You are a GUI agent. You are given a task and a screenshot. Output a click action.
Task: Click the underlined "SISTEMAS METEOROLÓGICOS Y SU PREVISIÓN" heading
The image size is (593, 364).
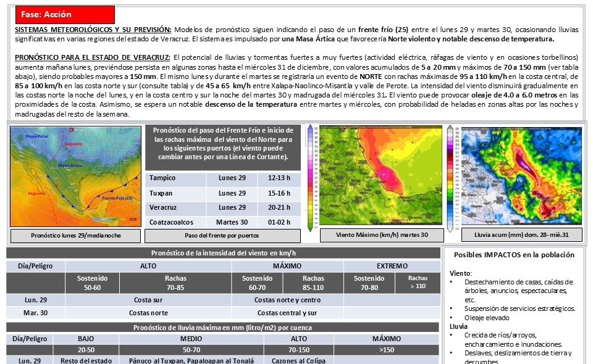point(93,30)
